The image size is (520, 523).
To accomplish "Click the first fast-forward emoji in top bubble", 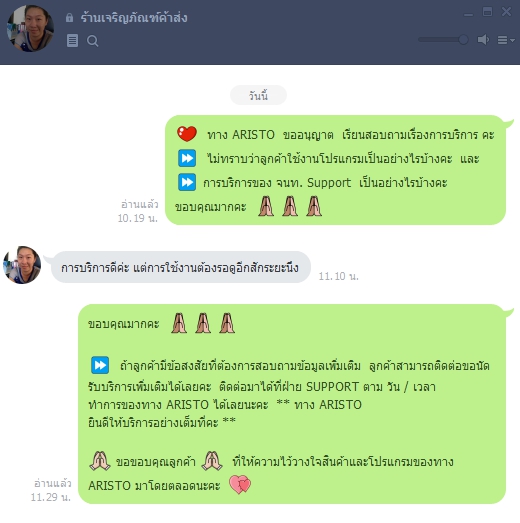I will pyautogui.click(x=187, y=158).
